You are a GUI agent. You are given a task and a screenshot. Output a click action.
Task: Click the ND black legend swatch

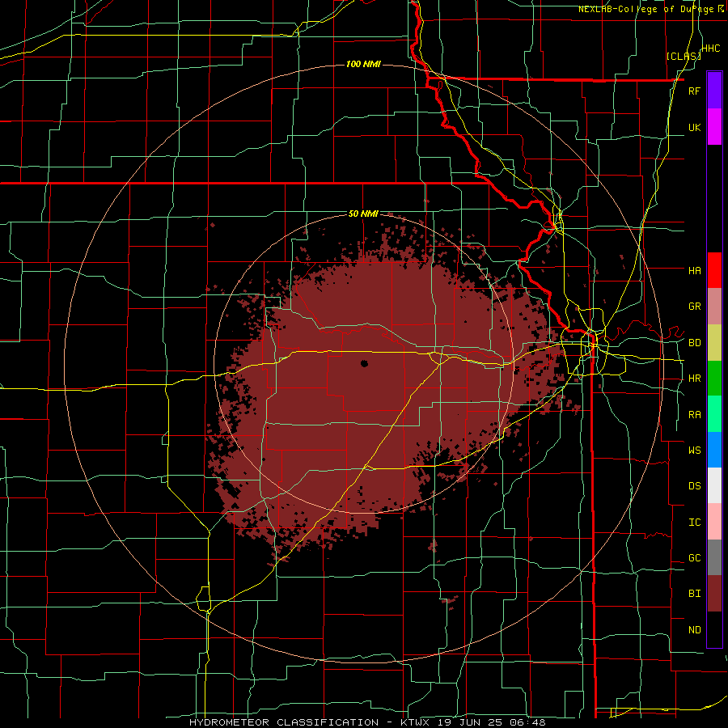coord(714,629)
